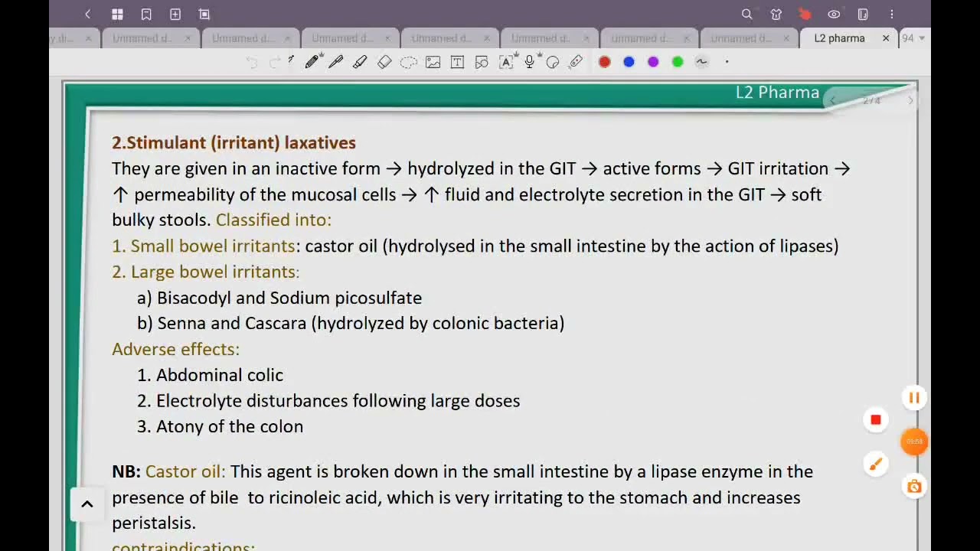980x551 pixels.
Task: Select the pencil pen tool
Action: (312, 62)
